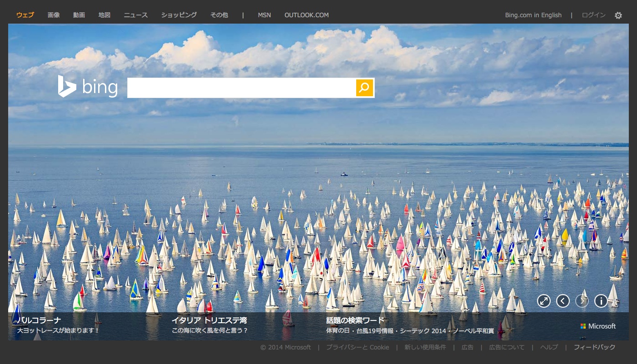Open the フィードバック feedback link
This screenshot has width=637, height=364.
(594, 347)
